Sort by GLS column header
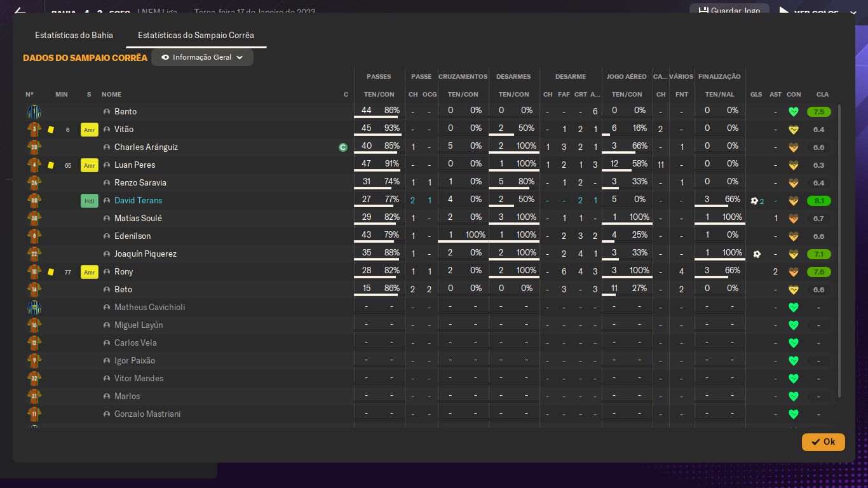The height and width of the screenshot is (488, 868). point(756,94)
